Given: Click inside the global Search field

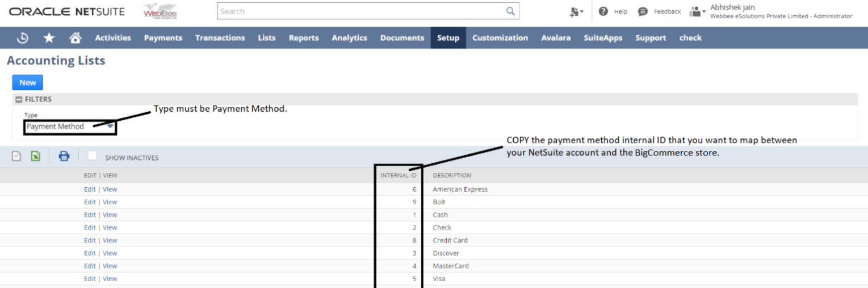Looking at the screenshot, I should 360,11.
